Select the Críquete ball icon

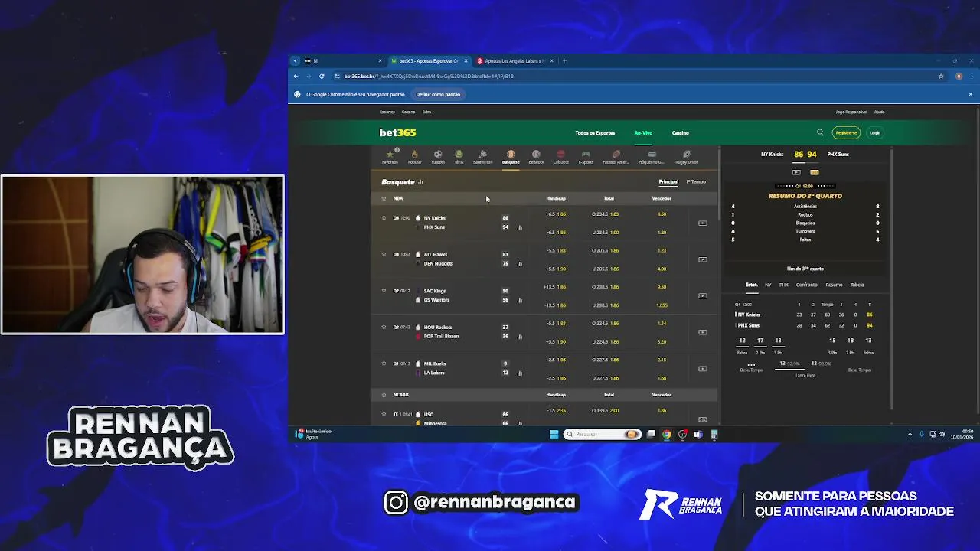561,156
